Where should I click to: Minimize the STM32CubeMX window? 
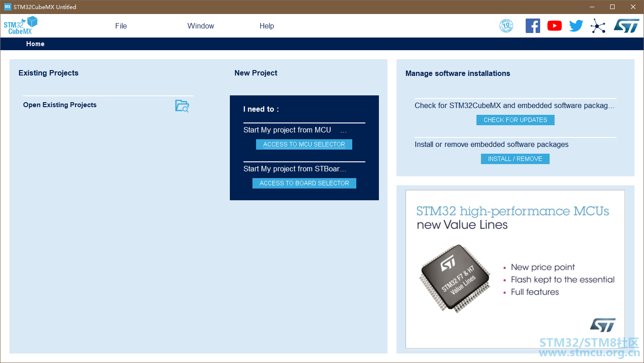592,7
